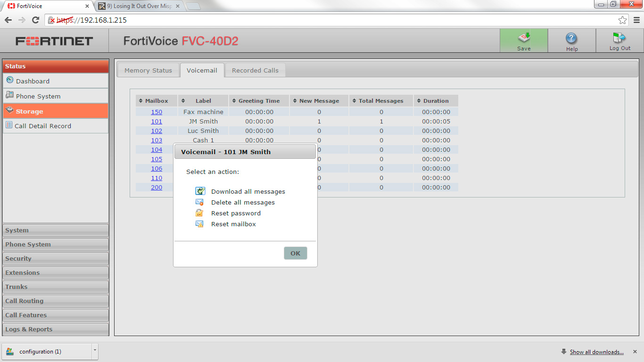Switch to the Memory Status tab
The image size is (644, 362).
[x=148, y=70]
